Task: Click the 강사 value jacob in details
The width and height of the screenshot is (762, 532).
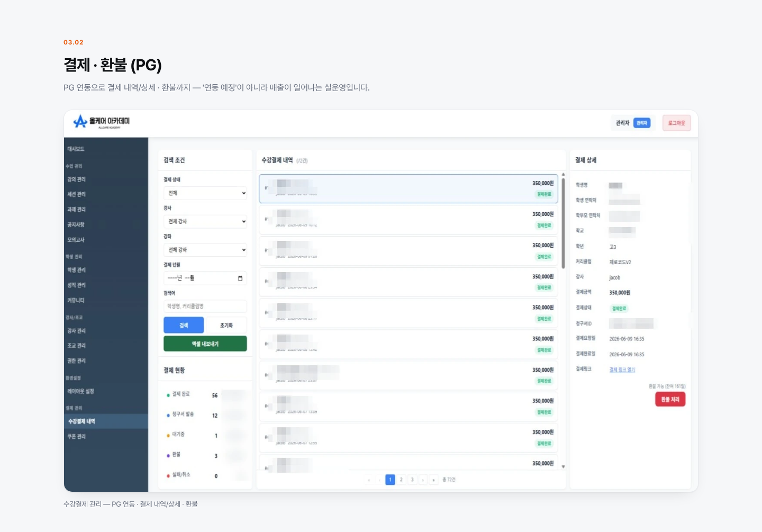Action: point(614,277)
